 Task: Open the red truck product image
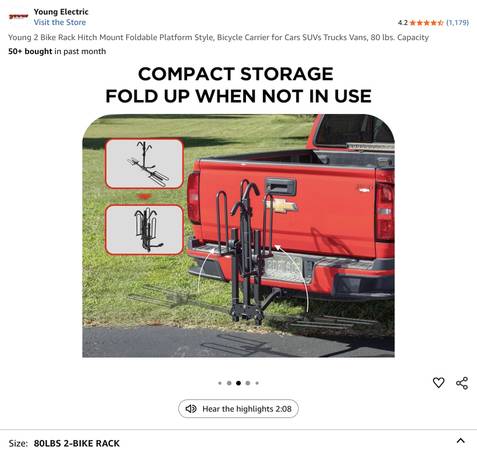click(x=238, y=236)
